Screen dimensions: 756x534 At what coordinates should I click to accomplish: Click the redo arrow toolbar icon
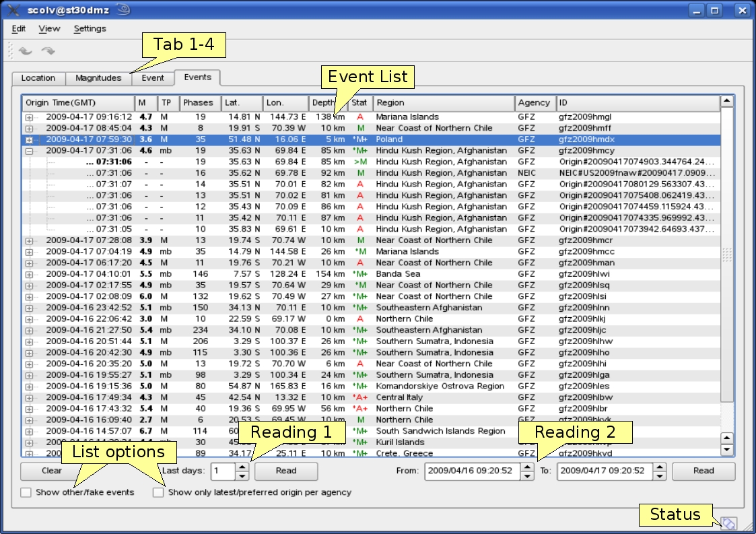pyautogui.click(x=48, y=51)
